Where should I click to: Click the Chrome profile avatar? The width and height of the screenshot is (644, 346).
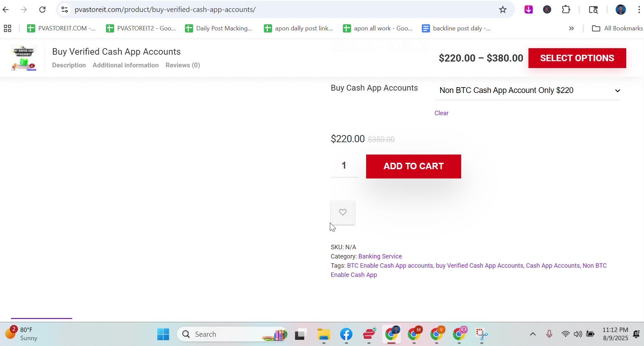click(x=620, y=10)
